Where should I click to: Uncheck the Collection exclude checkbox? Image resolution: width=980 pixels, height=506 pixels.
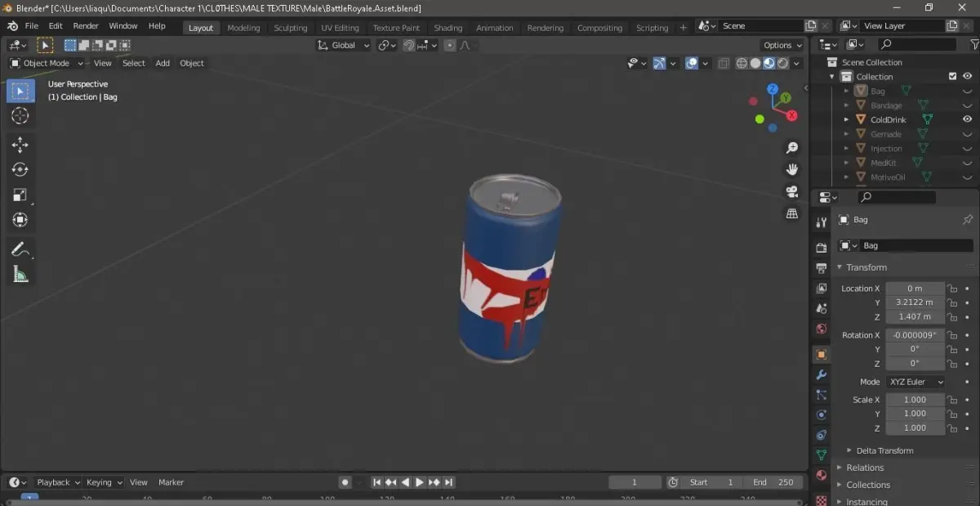pyautogui.click(x=952, y=77)
